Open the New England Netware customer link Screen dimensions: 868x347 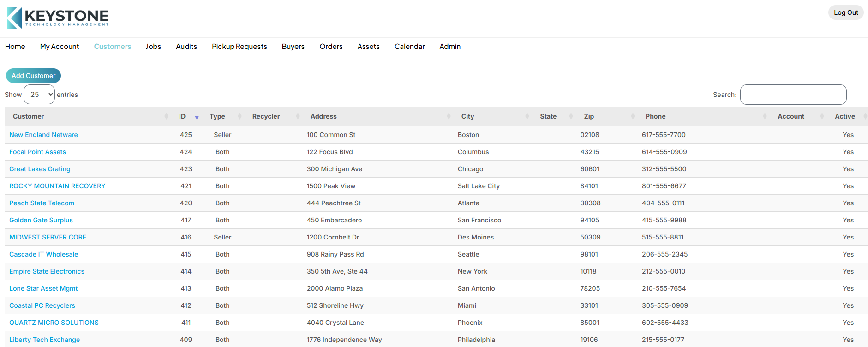click(x=43, y=135)
